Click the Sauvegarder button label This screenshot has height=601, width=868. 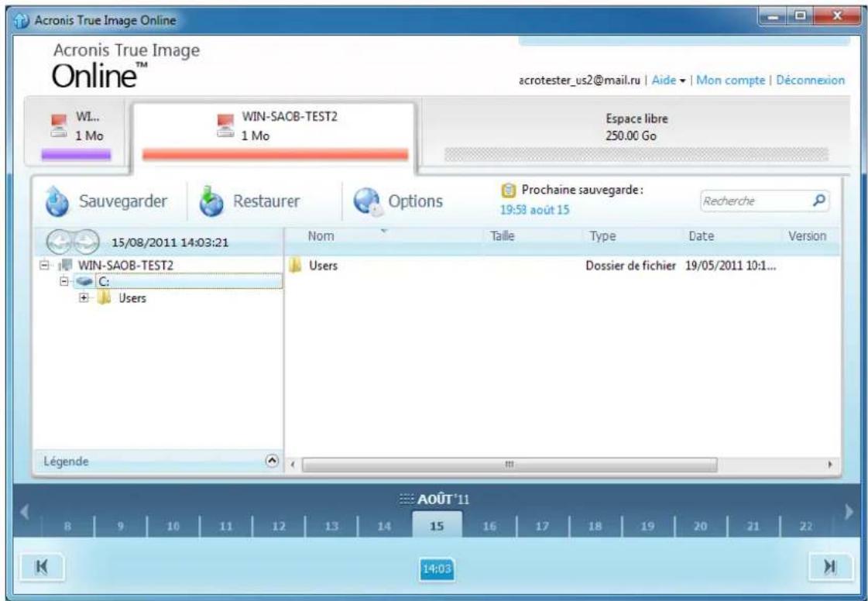pyautogui.click(x=123, y=201)
